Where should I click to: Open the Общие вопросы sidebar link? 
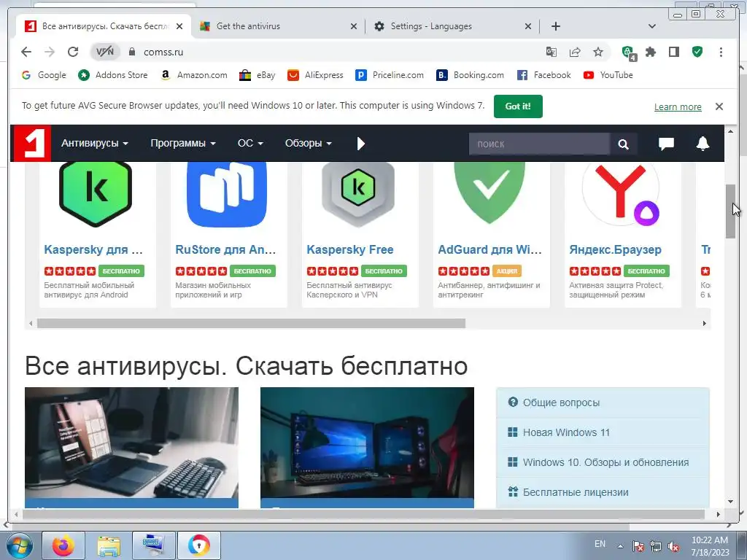tap(561, 402)
